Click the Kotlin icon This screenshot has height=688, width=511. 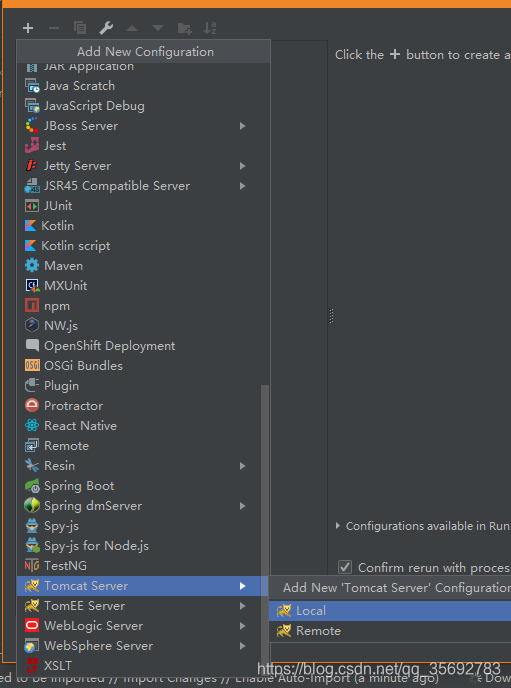click(x=30, y=226)
